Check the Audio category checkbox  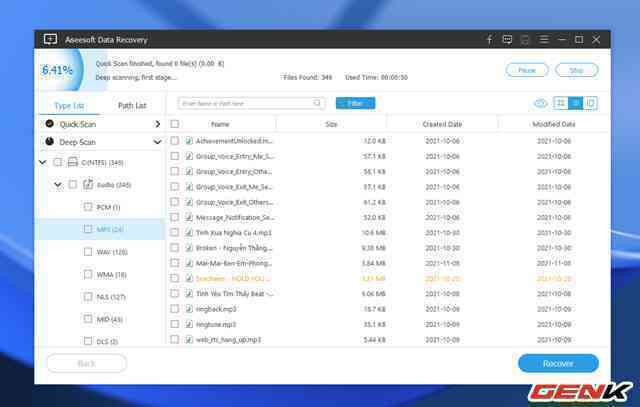pos(73,185)
